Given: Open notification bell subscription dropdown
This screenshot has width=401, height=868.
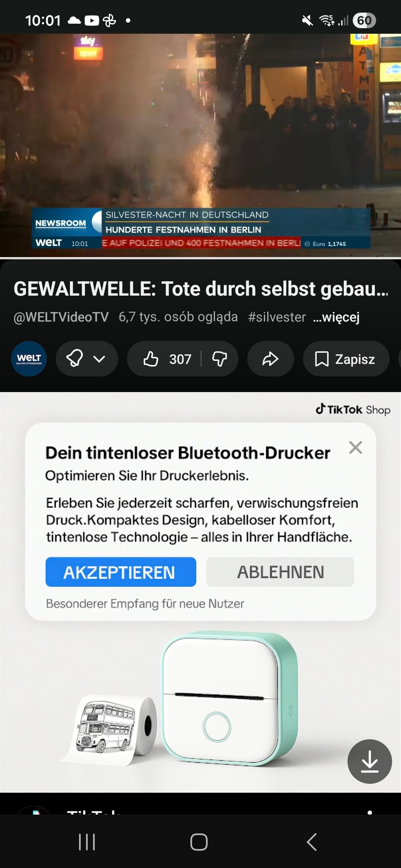Looking at the screenshot, I should [x=87, y=359].
